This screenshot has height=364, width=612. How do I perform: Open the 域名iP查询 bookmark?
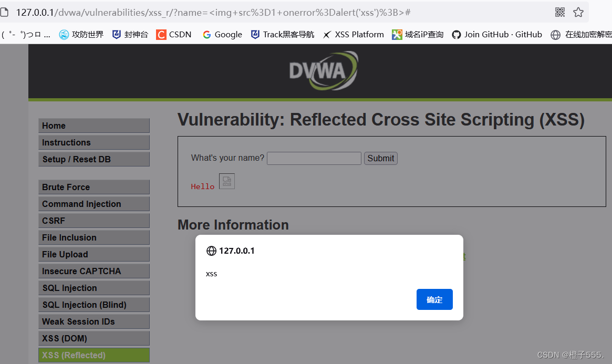pos(418,34)
